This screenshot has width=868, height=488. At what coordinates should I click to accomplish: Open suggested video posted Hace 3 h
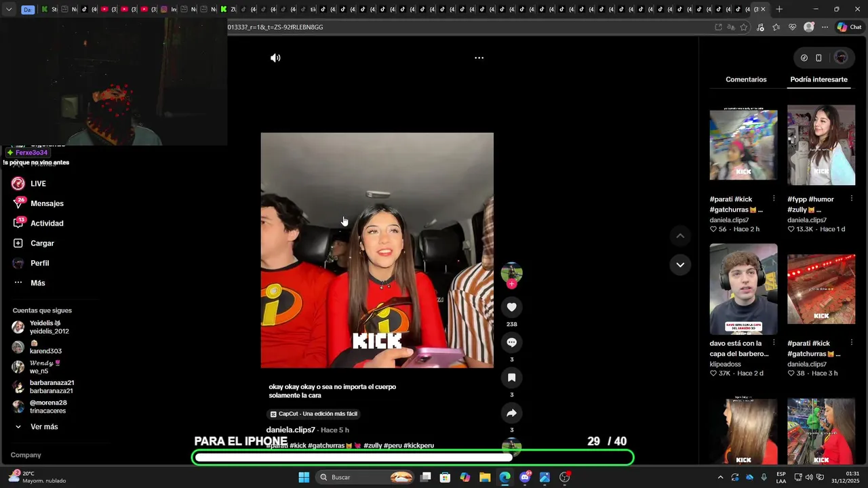coord(821,289)
